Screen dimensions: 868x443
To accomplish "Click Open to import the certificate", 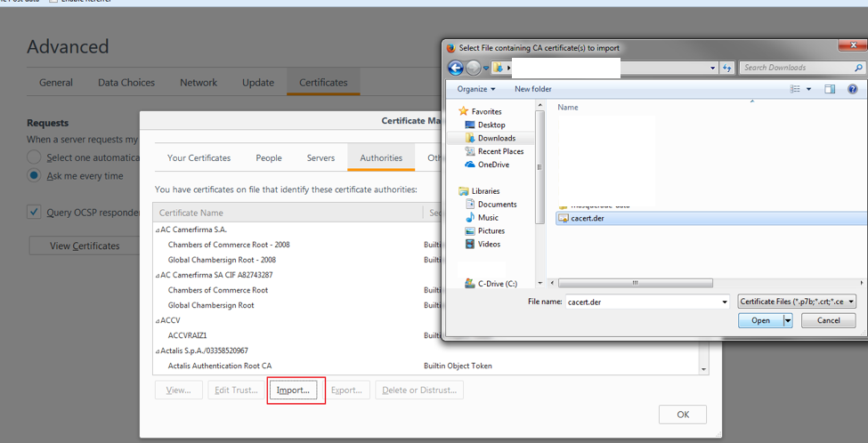I will coord(760,320).
